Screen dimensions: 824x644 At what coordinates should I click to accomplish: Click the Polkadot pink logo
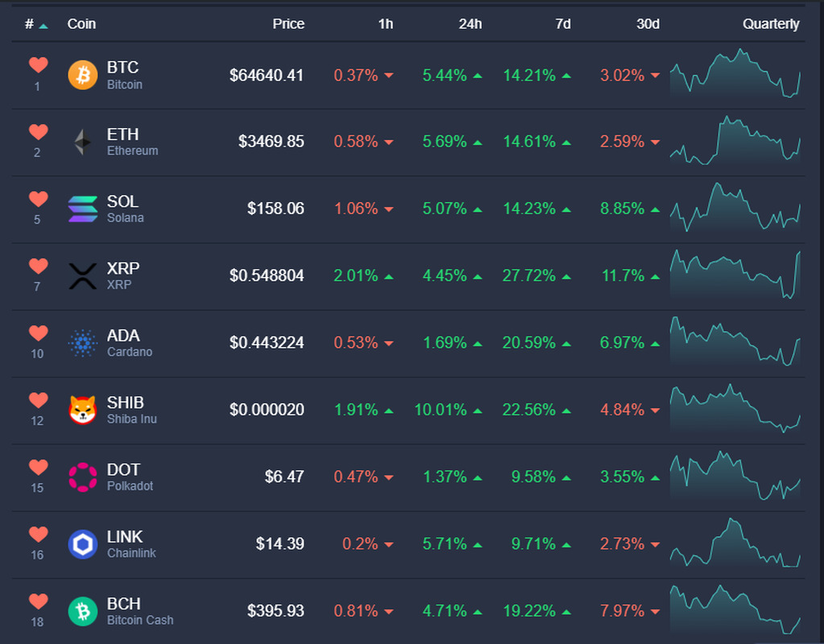coord(82,477)
